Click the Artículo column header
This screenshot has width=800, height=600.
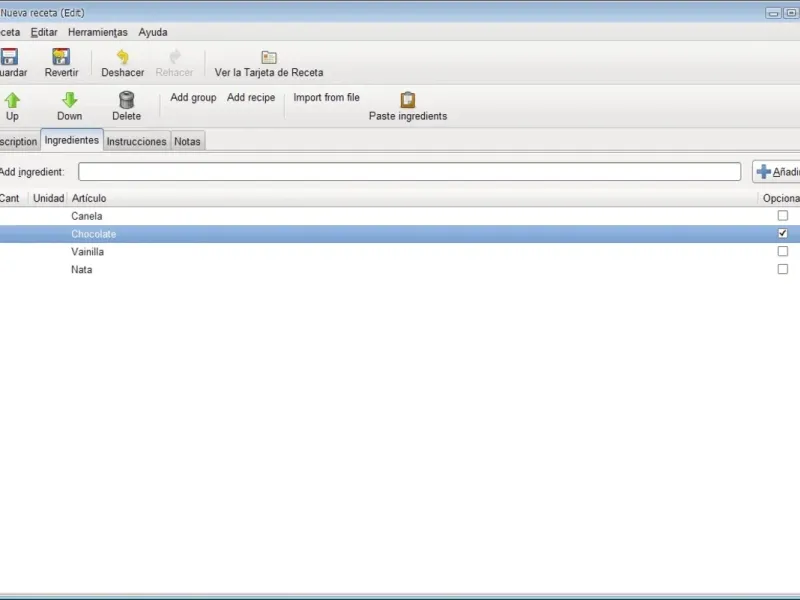(x=413, y=198)
